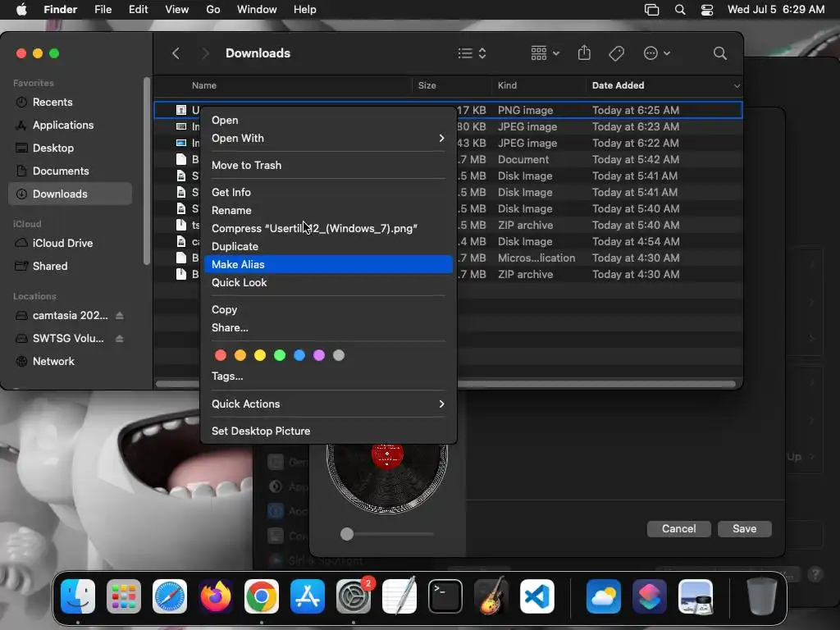Open iCloud Drive in the sidebar
The image size is (840, 630).
pyautogui.click(x=71, y=243)
